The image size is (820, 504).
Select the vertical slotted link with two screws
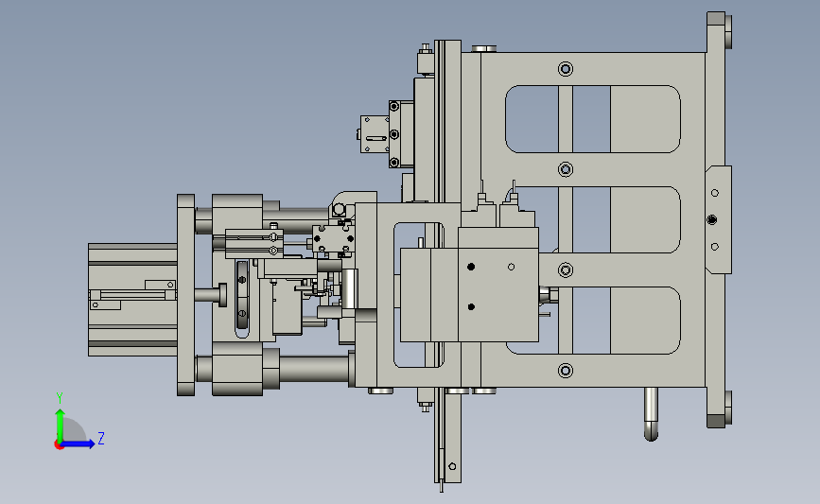(x=242, y=296)
